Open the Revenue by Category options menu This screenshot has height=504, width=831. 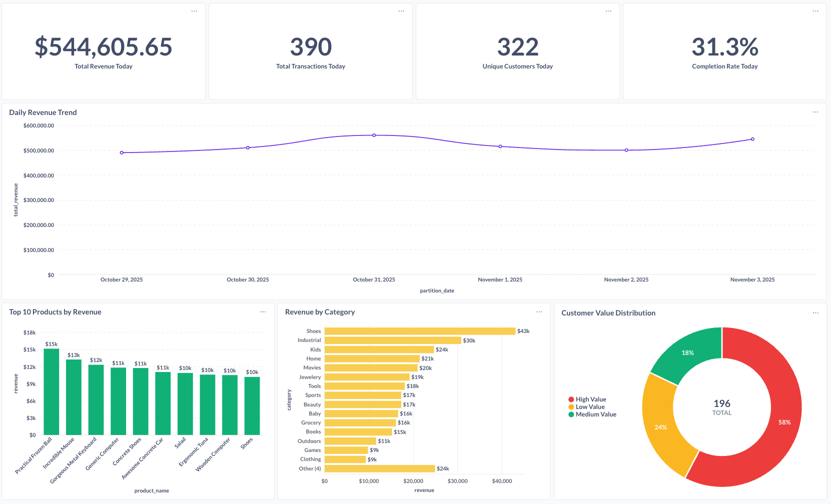(539, 312)
